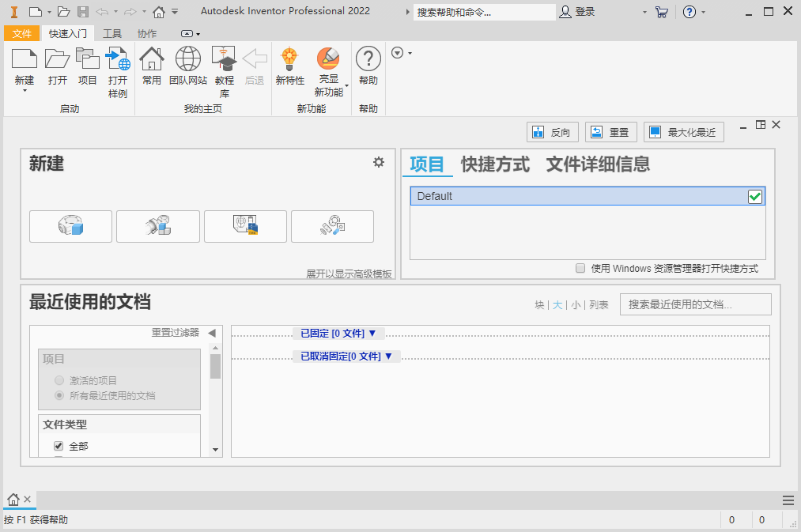Open the 团队网站 team website globe icon

[188, 60]
